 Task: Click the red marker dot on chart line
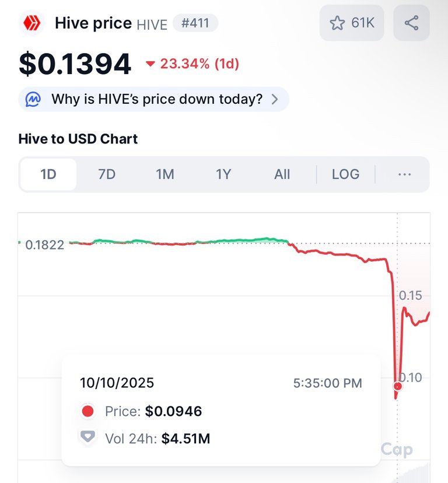398,386
